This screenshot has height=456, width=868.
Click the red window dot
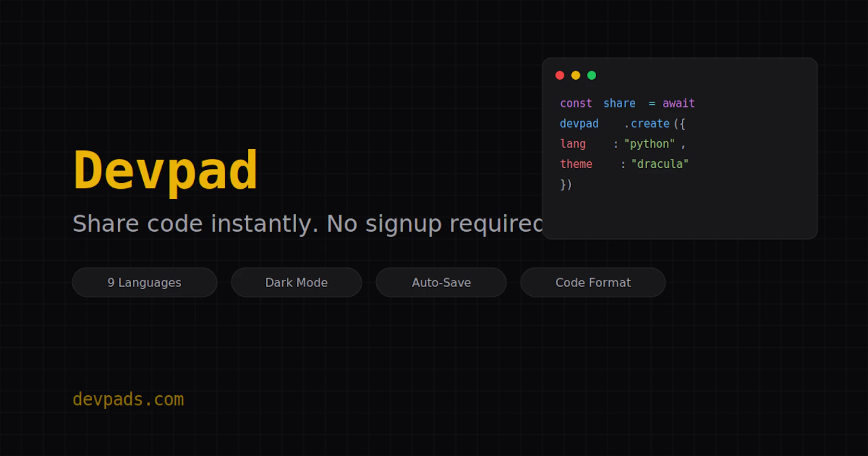[x=560, y=75]
